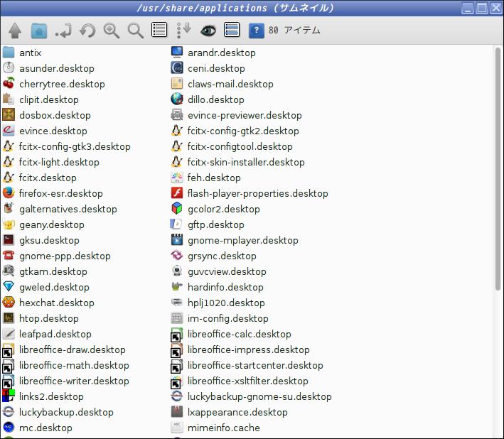Select dosbox.desktop icon
The width and height of the screenshot is (504, 439).
(9, 115)
